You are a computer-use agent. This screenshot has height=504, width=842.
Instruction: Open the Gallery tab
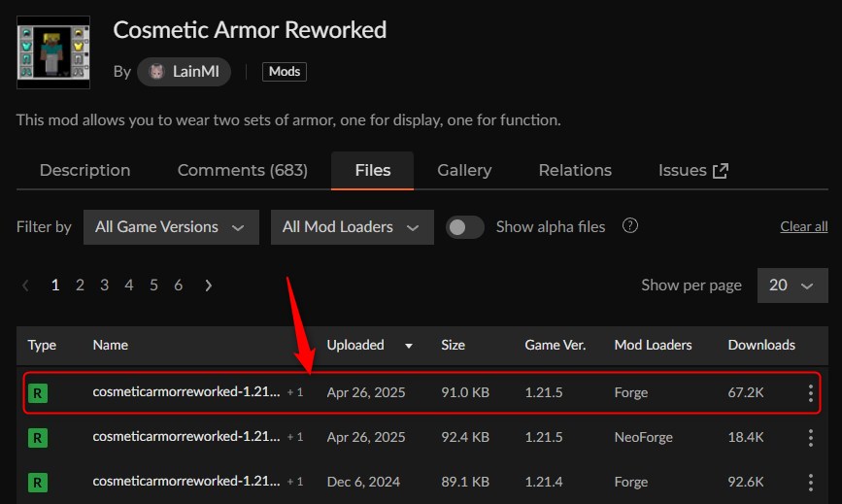(x=464, y=171)
